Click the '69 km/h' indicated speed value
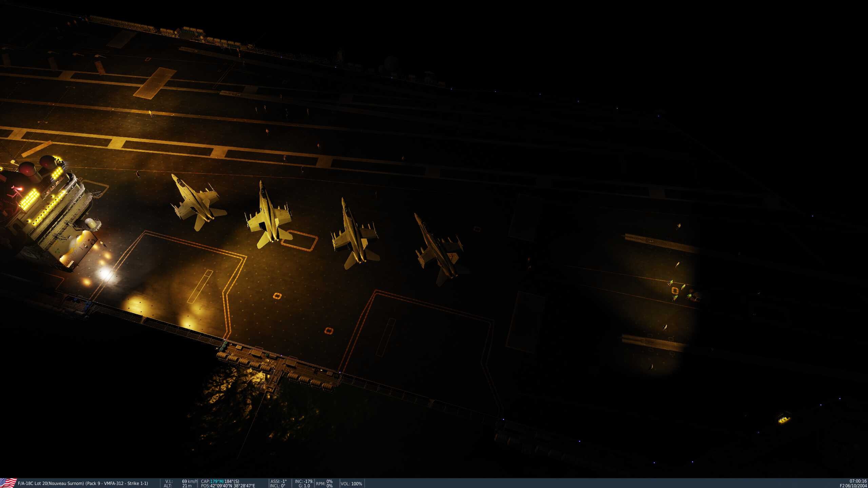Viewport: 868px width, 488px height. coord(190,481)
